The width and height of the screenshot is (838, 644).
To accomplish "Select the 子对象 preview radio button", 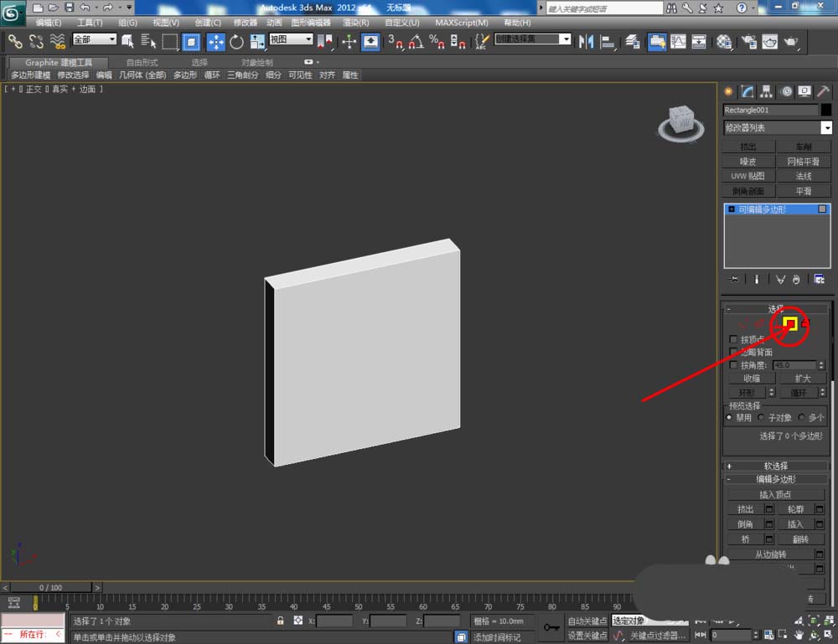I will tap(761, 417).
